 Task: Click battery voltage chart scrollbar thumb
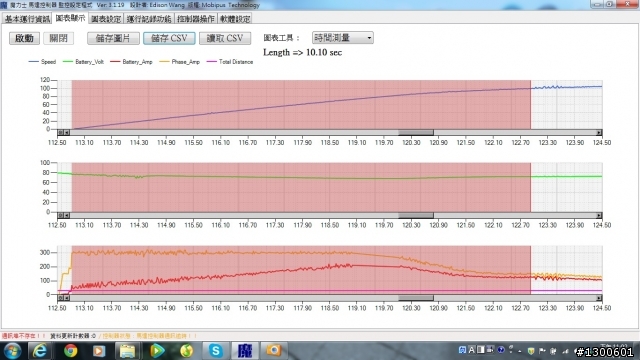coord(416,215)
